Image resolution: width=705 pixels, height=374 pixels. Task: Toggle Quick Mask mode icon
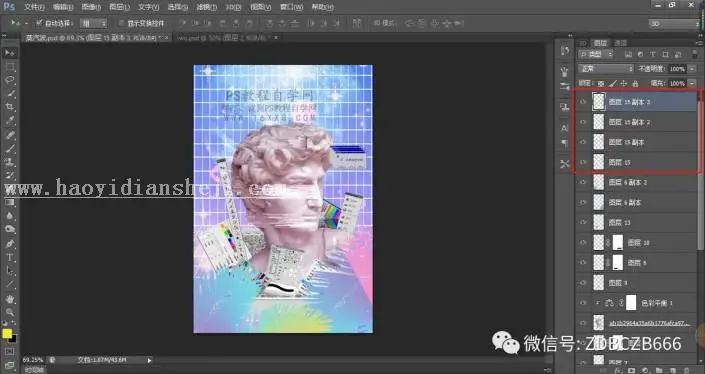[9, 351]
